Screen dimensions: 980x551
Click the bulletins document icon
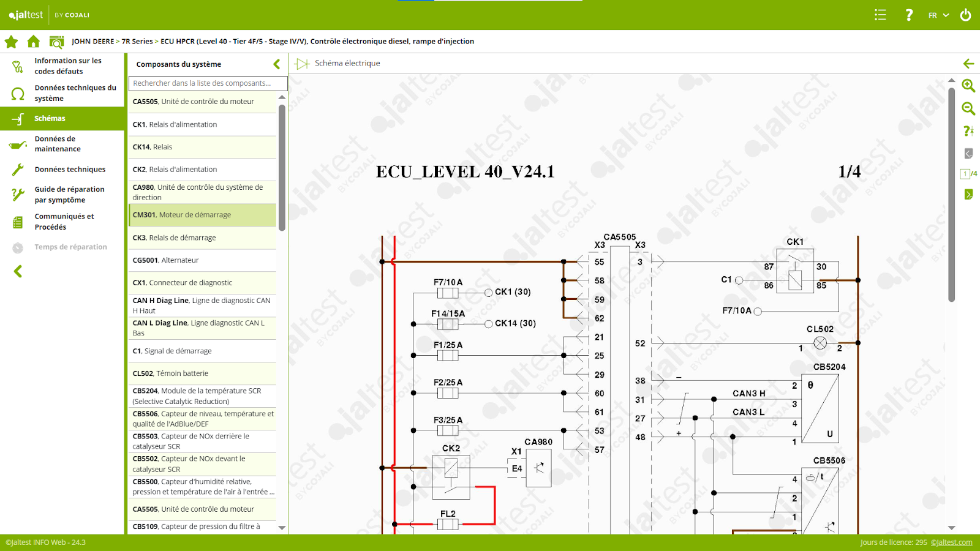click(18, 222)
